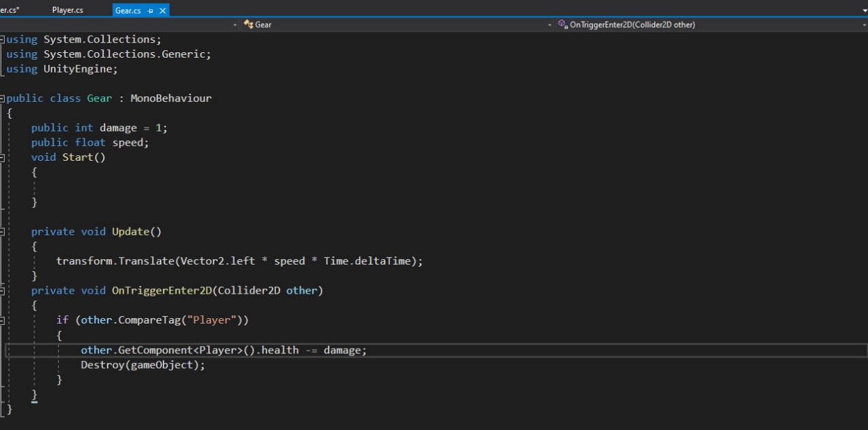The image size is (868, 430).
Task: Click the Gear class name in the class declaration
Action: click(99, 98)
